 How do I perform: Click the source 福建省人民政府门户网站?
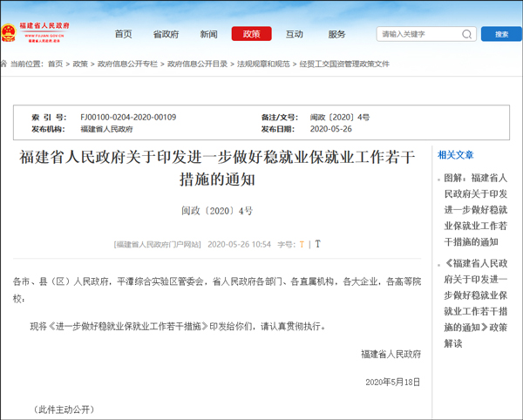click(x=157, y=244)
